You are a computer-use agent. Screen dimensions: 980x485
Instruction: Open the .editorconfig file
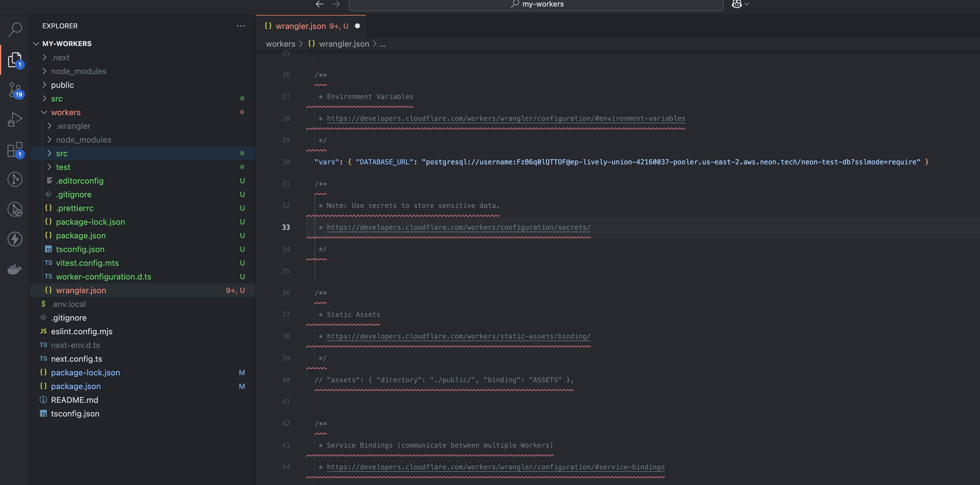pos(143,181)
